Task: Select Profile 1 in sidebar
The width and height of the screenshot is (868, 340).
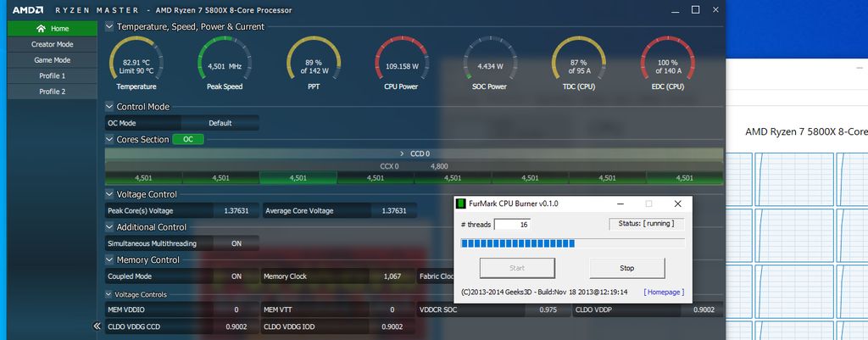Action: click(x=52, y=75)
